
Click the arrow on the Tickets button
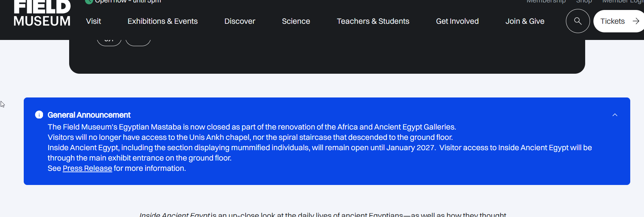pos(636,21)
